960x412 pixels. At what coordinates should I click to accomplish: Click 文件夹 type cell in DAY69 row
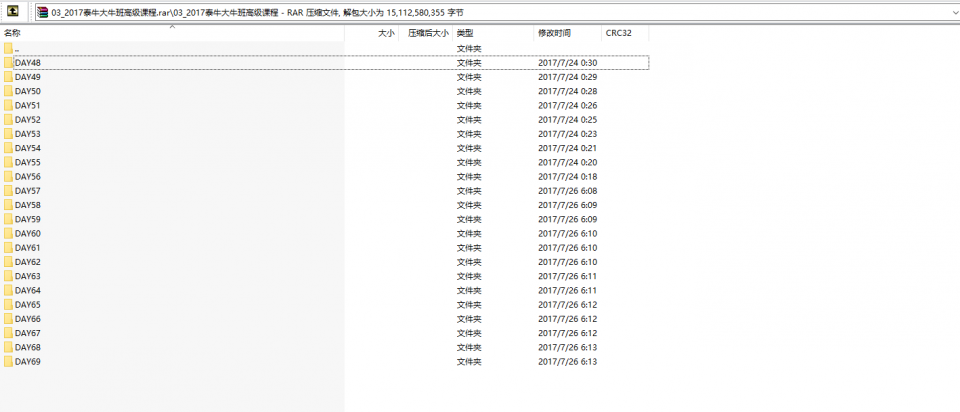(x=470, y=362)
